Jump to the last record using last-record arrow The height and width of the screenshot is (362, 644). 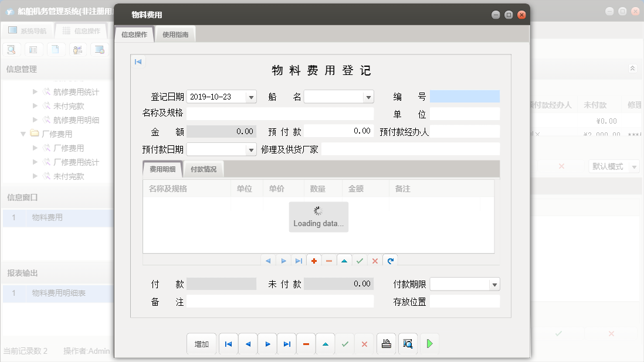coord(286,344)
